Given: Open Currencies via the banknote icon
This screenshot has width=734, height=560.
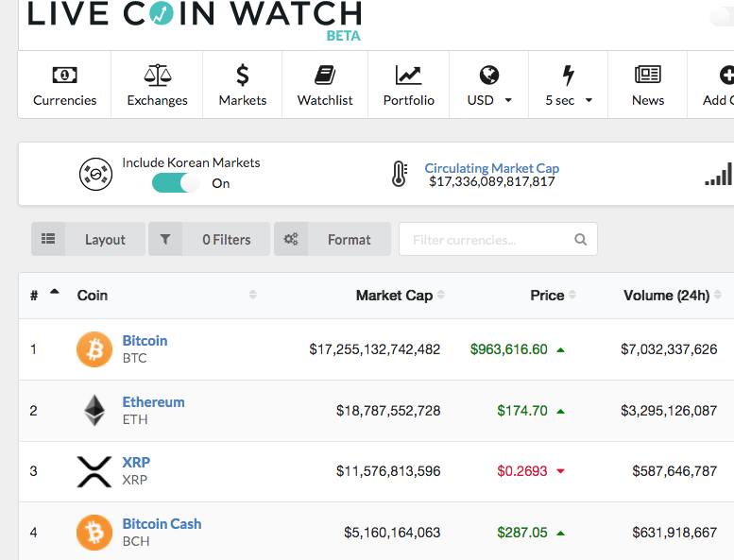Looking at the screenshot, I should (x=64, y=75).
